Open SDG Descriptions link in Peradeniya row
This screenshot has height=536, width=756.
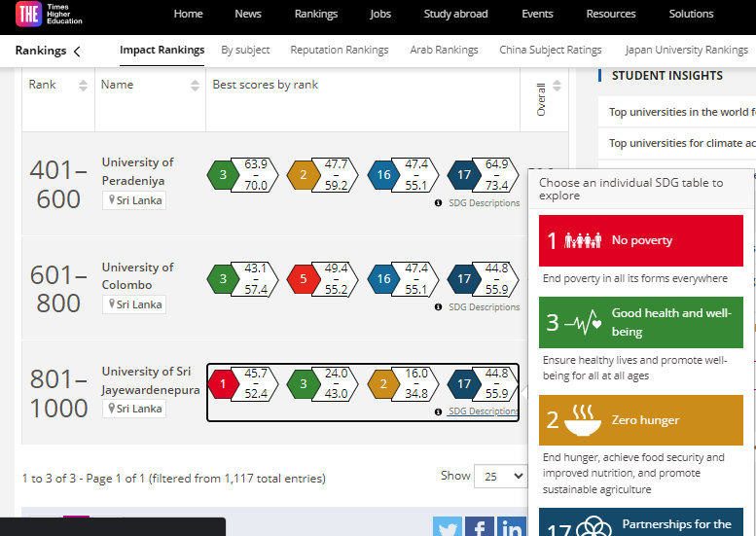[x=485, y=203]
